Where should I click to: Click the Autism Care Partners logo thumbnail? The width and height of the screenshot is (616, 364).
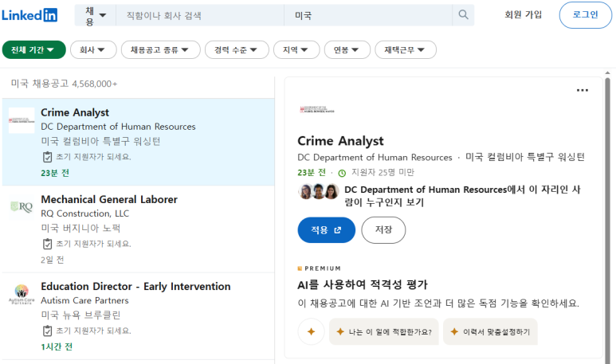click(22, 294)
